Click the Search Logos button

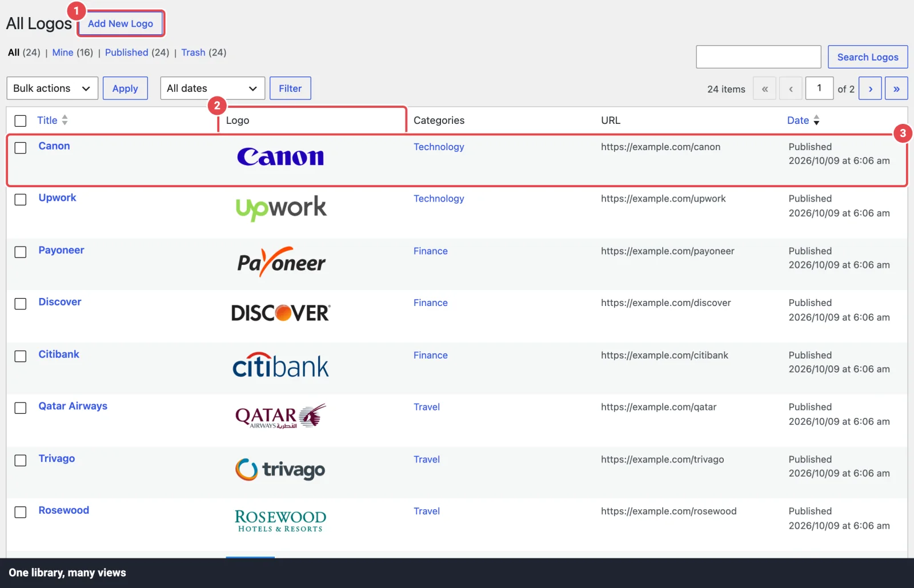(868, 57)
